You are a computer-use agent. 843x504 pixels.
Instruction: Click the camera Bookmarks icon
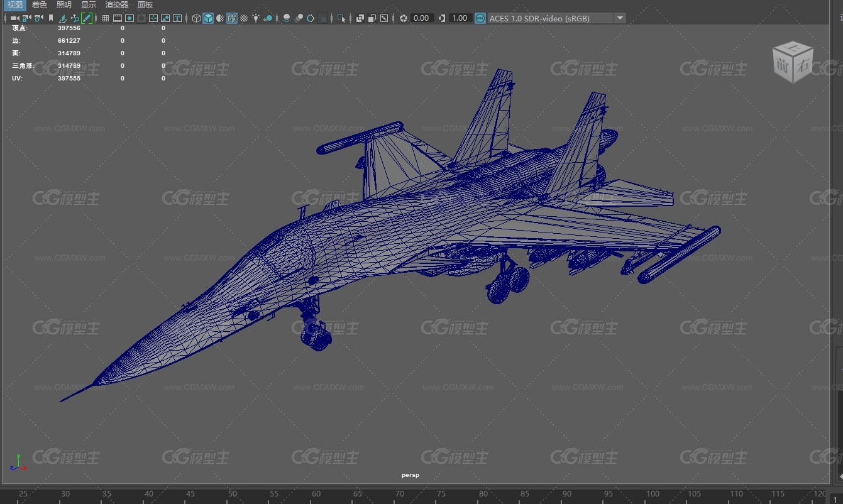[x=51, y=18]
